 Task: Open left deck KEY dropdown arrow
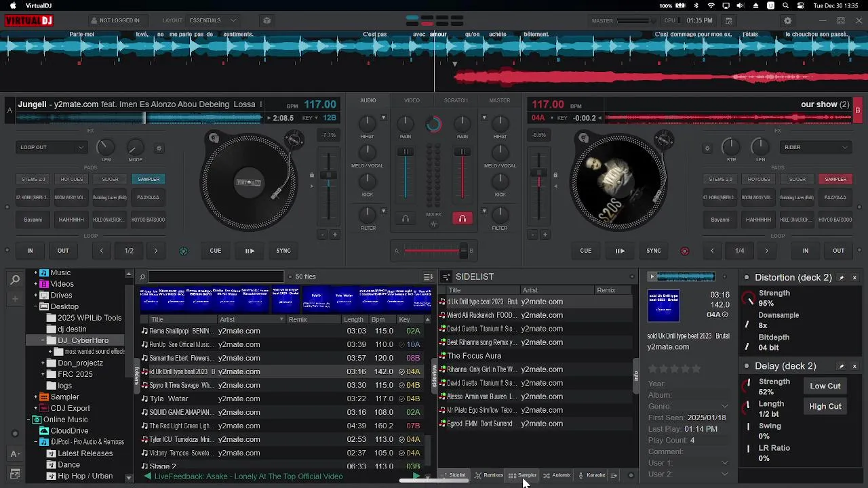tap(317, 118)
